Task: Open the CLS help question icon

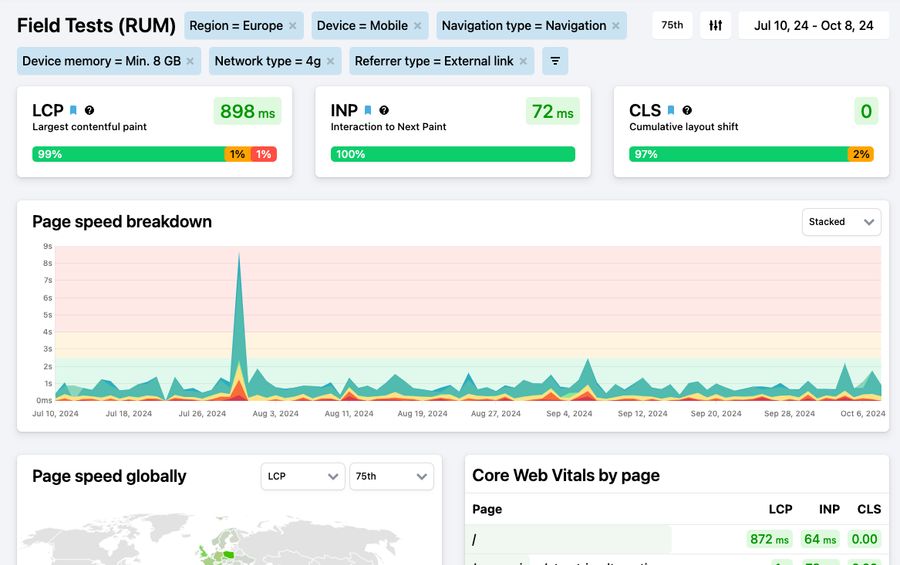Action: (x=687, y=111)
